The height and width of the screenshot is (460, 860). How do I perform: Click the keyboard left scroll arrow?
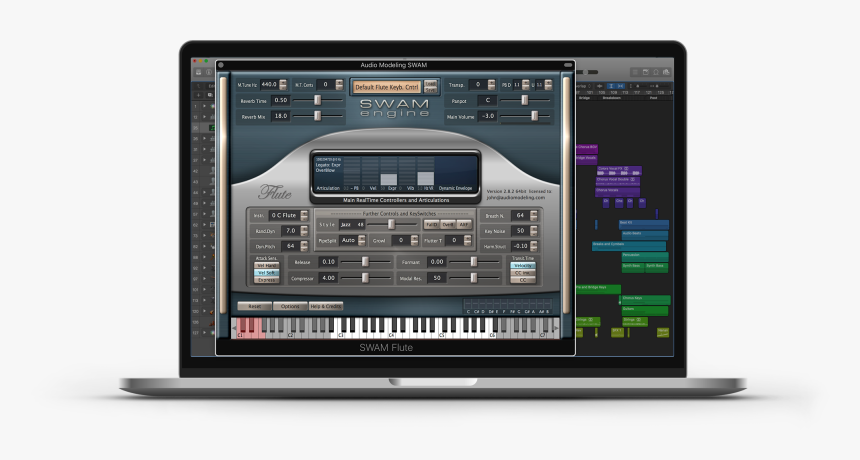click(234, 328)
